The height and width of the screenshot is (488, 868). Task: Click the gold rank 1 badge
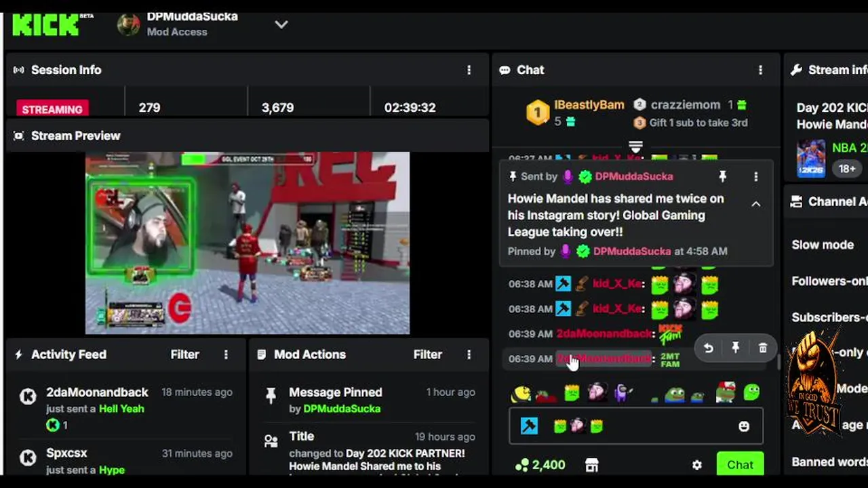point(538,113)
